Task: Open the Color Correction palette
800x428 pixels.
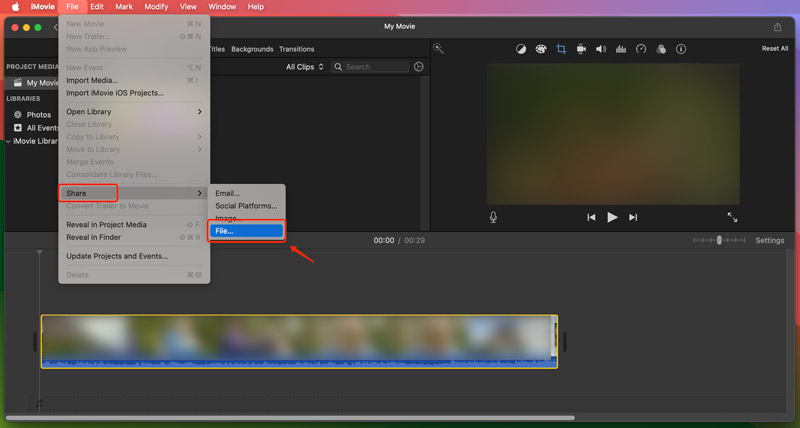Action: click(541, 49)
